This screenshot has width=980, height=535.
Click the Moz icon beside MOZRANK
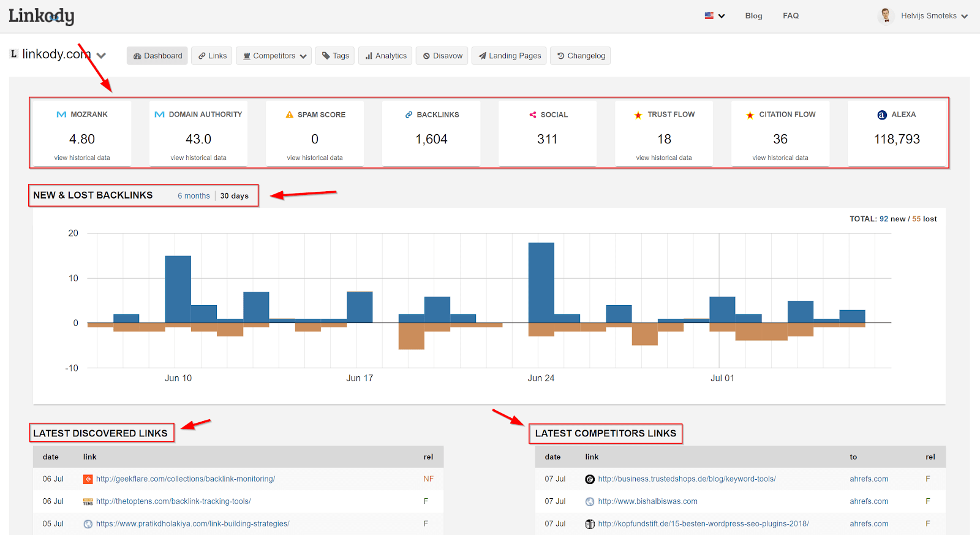61,115
